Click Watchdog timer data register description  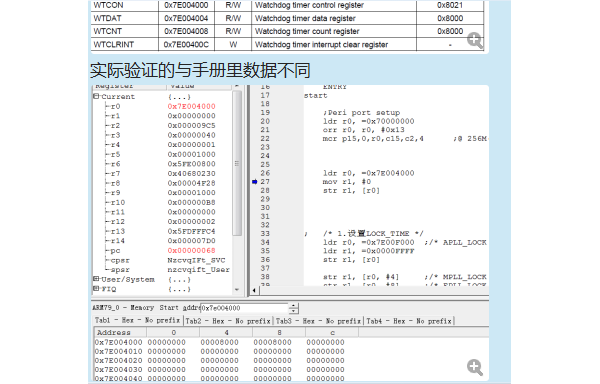tap(305, 18)
